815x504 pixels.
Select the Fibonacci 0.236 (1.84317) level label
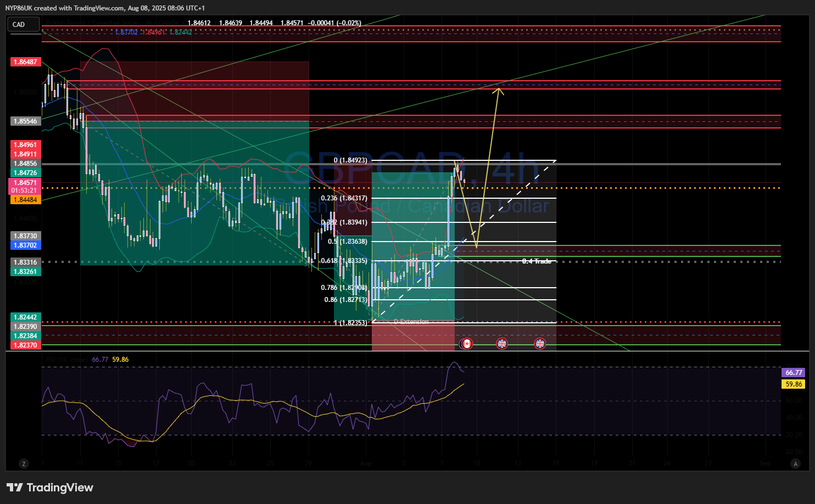pyautogui.click(x=344, y=198)
